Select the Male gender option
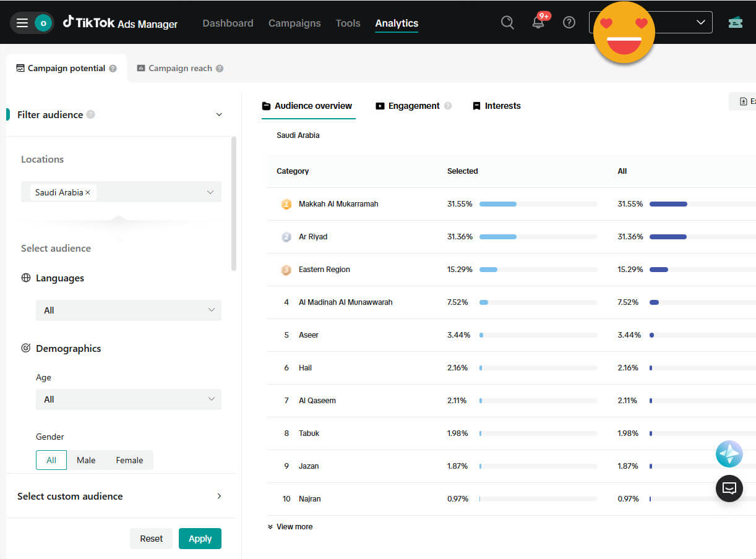Screen dimensions: 756x559 tap(86, 460)
